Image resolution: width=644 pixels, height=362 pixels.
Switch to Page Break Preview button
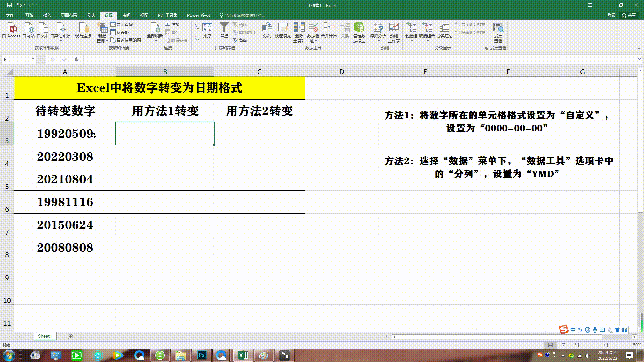576,345
